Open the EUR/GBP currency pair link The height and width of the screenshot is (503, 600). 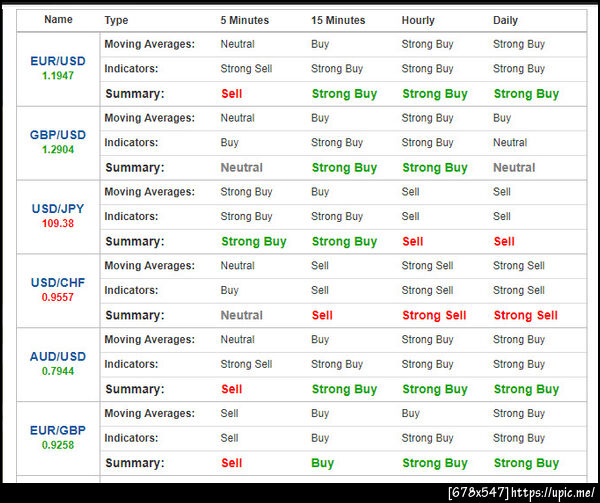[x=58, y=430]
